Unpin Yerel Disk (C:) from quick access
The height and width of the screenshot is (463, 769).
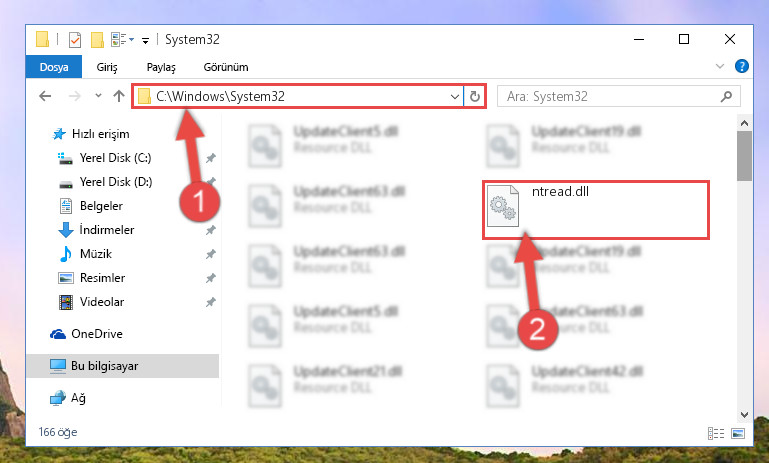point(210,158)
